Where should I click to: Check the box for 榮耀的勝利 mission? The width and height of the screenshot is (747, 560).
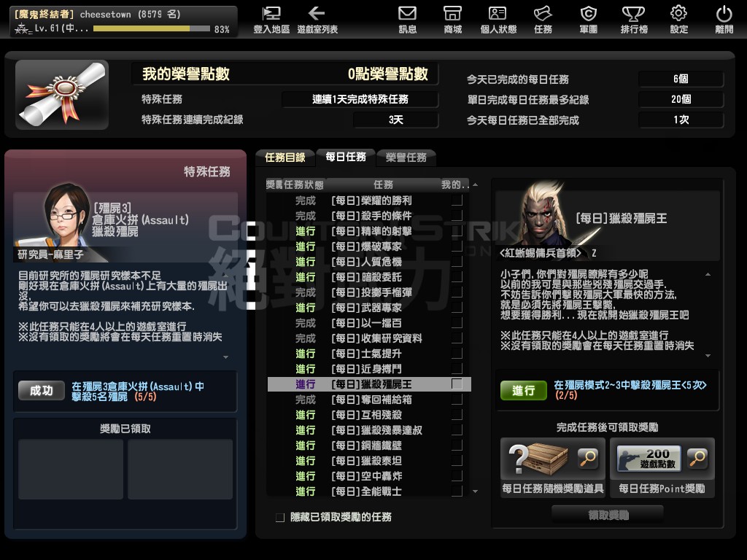point(457,200)
